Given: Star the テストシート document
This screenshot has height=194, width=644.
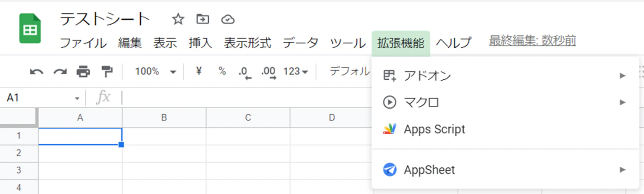Looking at the screenshot, I should (x=177, y=19).
